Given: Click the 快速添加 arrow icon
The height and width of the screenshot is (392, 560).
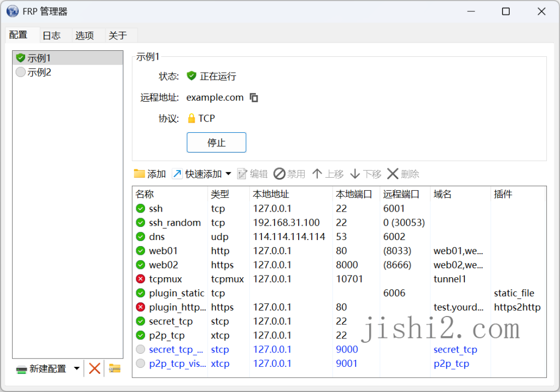Looking at the screenshot, I should 177,174.
